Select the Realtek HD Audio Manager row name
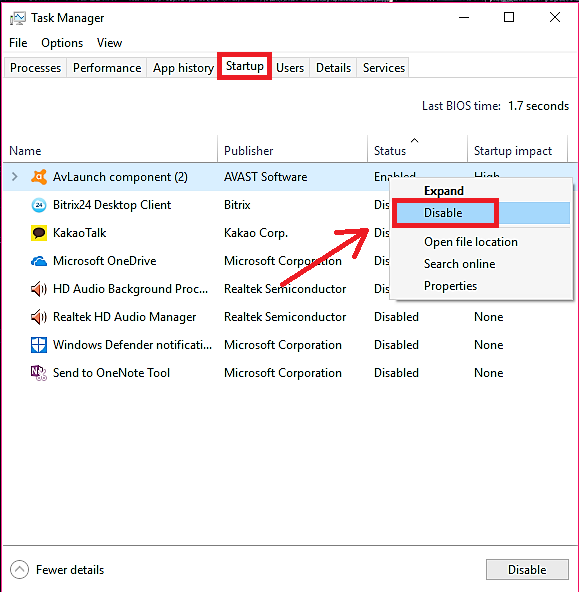 coord(125,317)
